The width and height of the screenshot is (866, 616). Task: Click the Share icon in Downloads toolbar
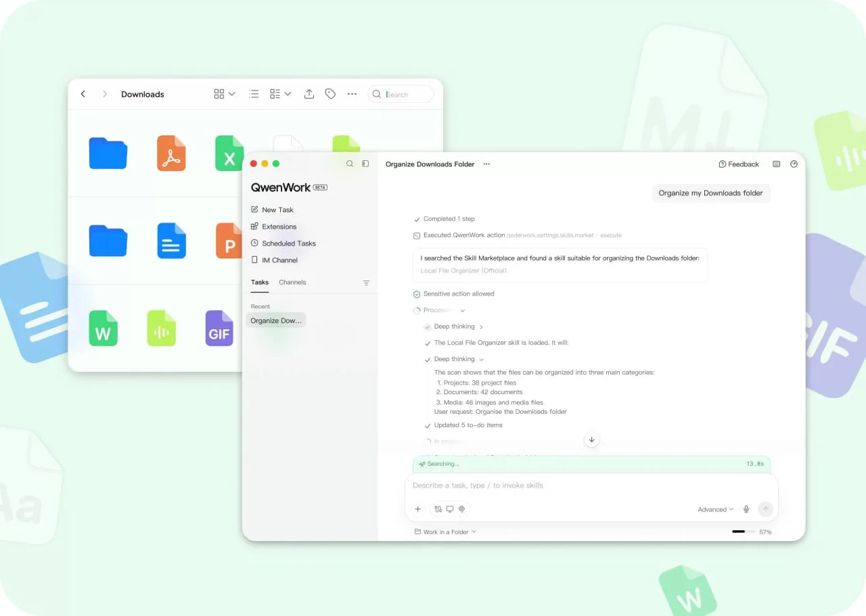click(309, 94)
